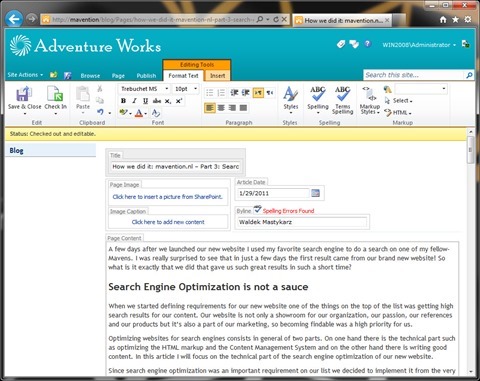
Task: Switch to the Browse tab
Action: point(90,76)
